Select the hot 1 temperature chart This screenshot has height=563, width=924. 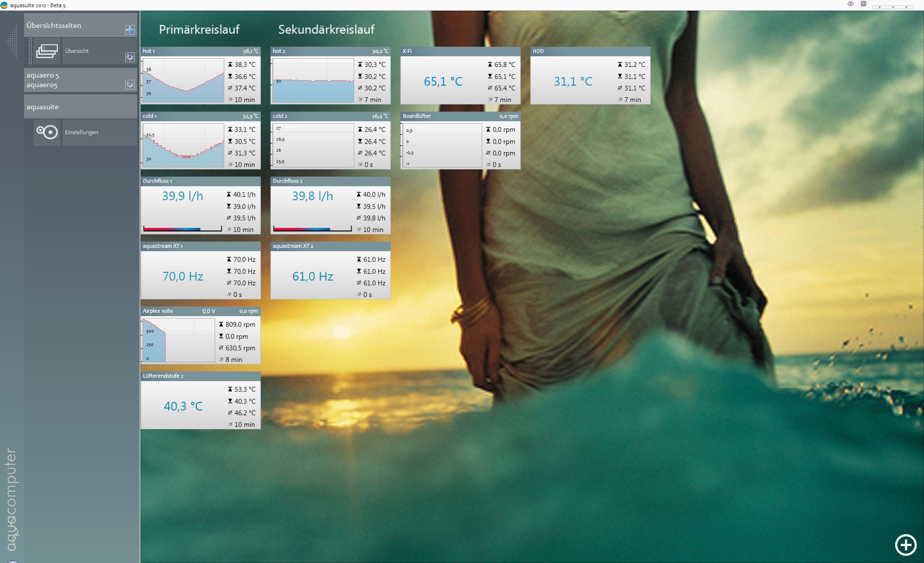[183, 80]
